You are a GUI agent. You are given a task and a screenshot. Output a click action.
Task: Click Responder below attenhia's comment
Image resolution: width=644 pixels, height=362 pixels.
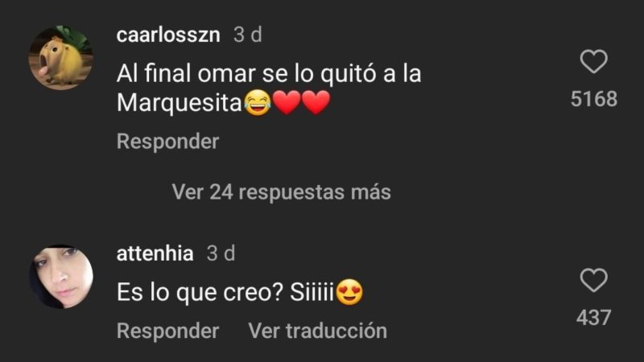coord(167,331)
